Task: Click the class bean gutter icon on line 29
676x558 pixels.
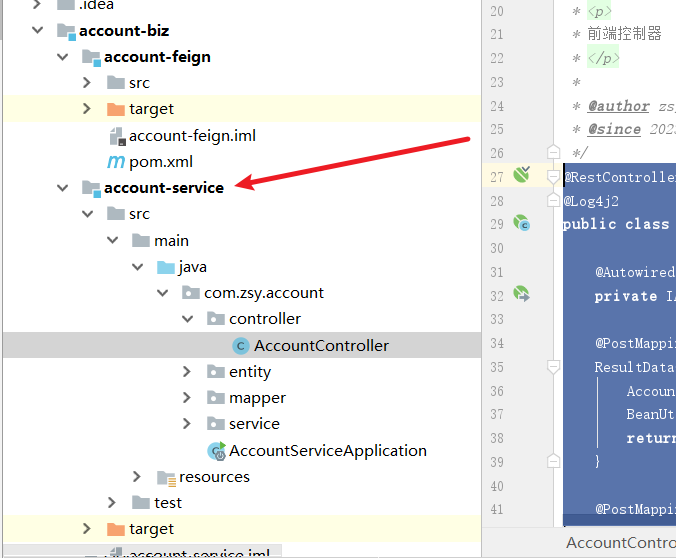Action: tap(521, 224)
